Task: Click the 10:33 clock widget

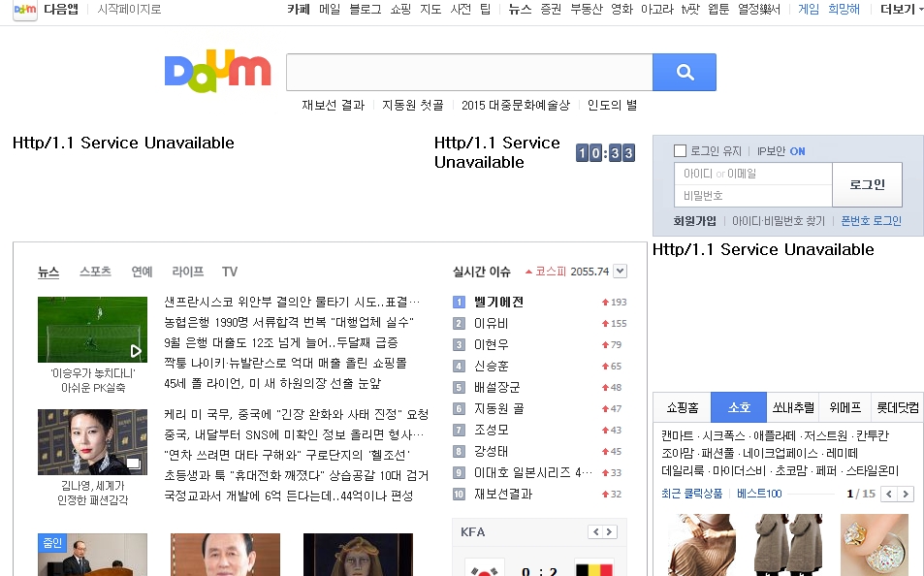Action: pos(605,153)
